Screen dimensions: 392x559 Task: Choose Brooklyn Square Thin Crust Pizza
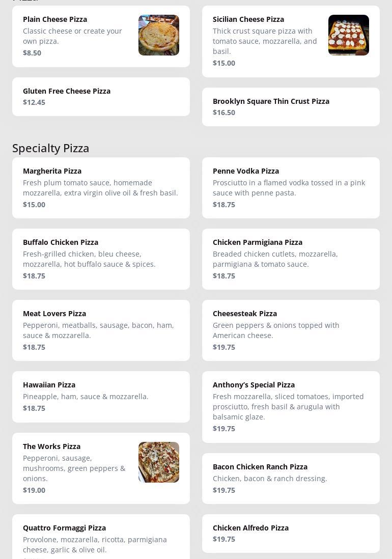click(x=291, y=107)
